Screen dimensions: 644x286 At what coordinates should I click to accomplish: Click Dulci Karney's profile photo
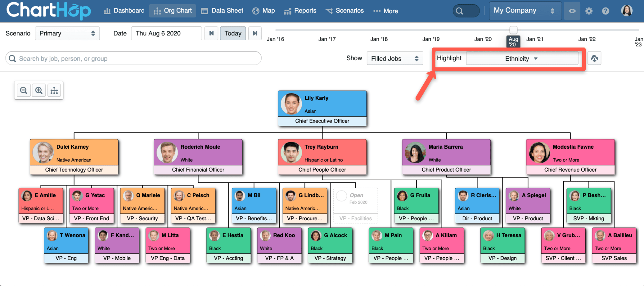[x=43, y=153]
